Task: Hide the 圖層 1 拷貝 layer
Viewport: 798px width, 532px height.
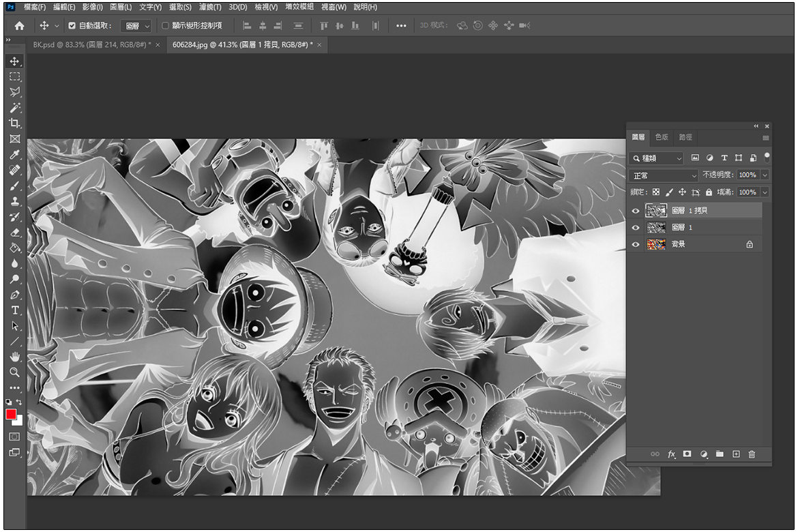Action: (635, 211)
